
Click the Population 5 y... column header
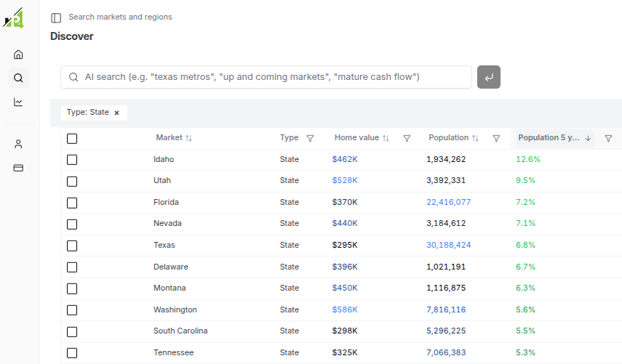click(x=555, y=138)
